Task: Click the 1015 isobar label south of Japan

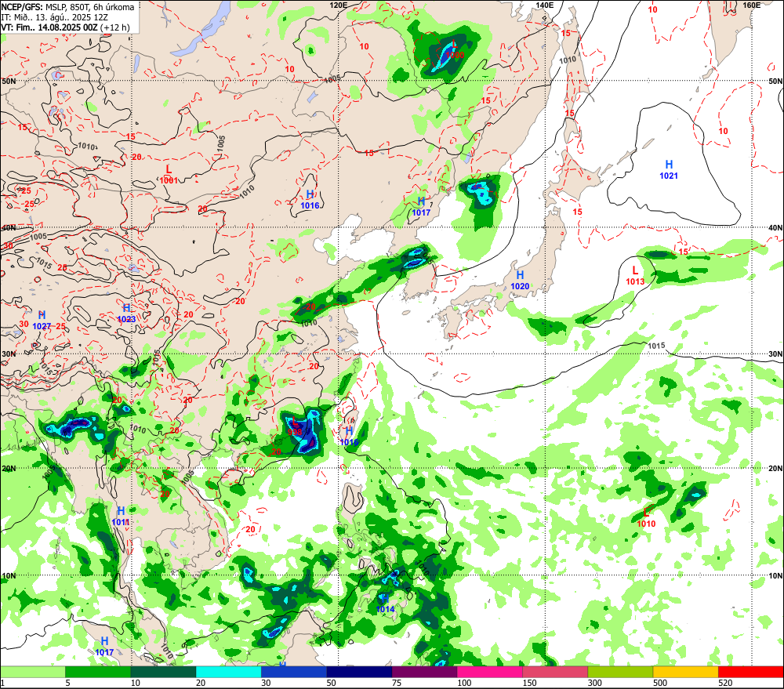Action: [x=656, y=346]
